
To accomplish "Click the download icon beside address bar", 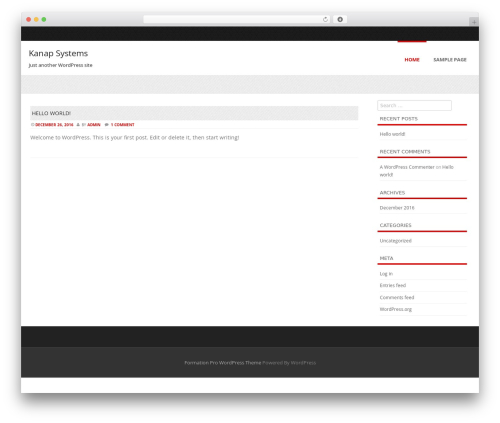I will pyautogui.click(x=340, y=19).
